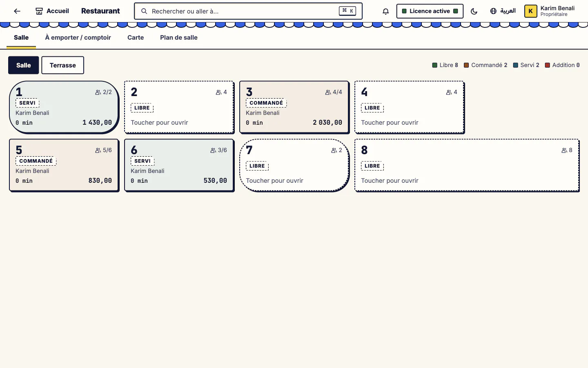The width and height of the screenshot is (588, 368).
Task: Click the Addition red legend swatch
Action: tap(548, 65)
